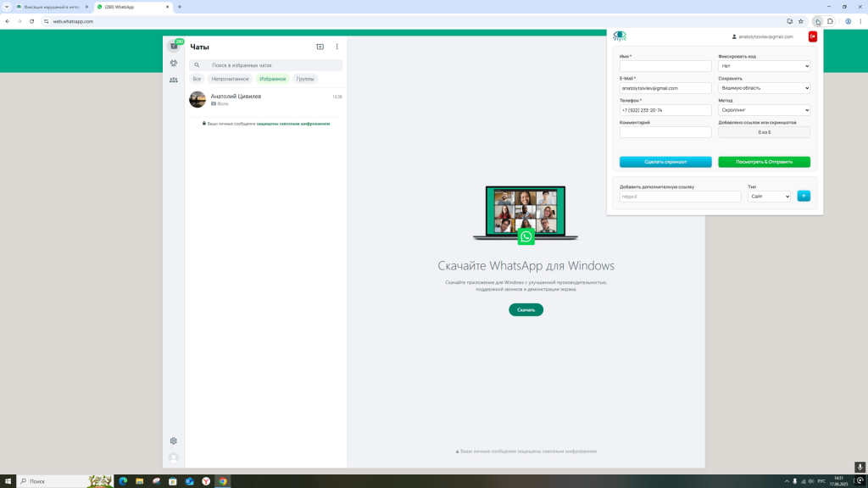Switch to the Фиксация нарушений browser tab

point(51,7)
